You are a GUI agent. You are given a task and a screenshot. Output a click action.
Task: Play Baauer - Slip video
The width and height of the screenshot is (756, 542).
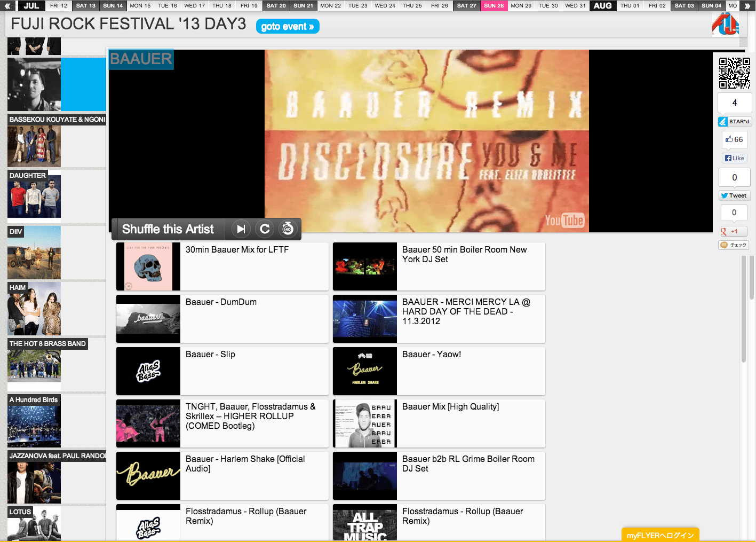pyautogui.click(x=222, y=371)
